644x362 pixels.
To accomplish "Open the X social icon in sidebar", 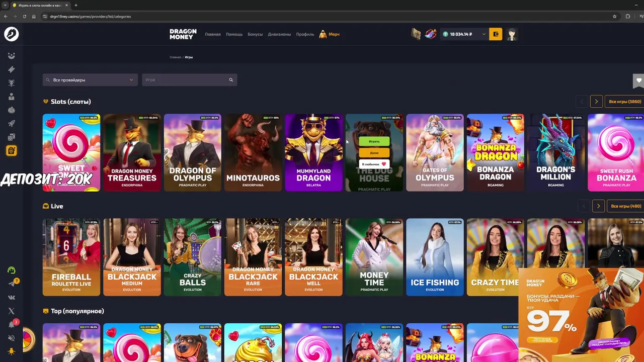I will 12,311.
